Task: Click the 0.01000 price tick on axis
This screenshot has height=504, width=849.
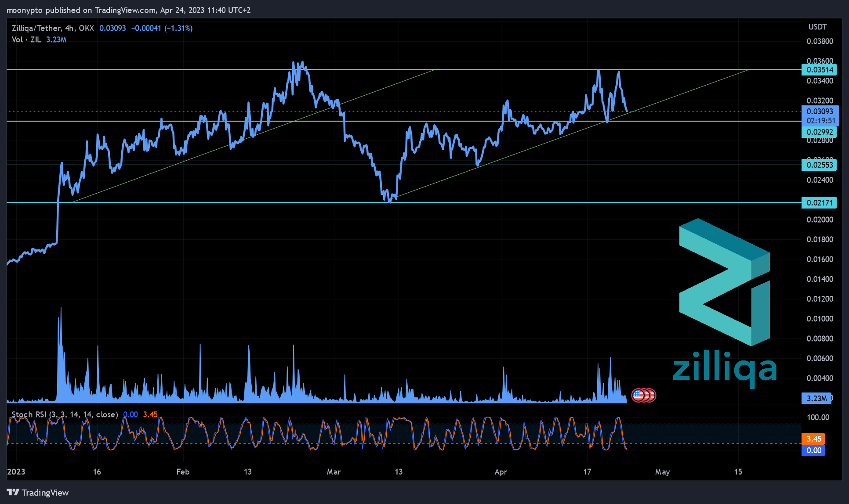Action: tap(820, 319)
